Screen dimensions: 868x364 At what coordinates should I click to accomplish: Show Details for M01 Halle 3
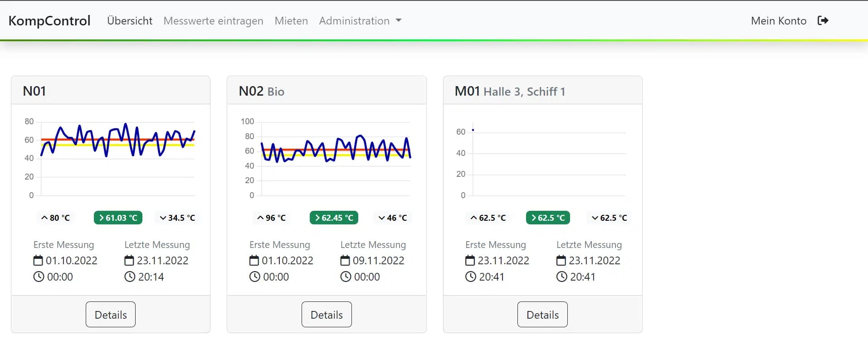pyautogui.click(x=542, y=315)
